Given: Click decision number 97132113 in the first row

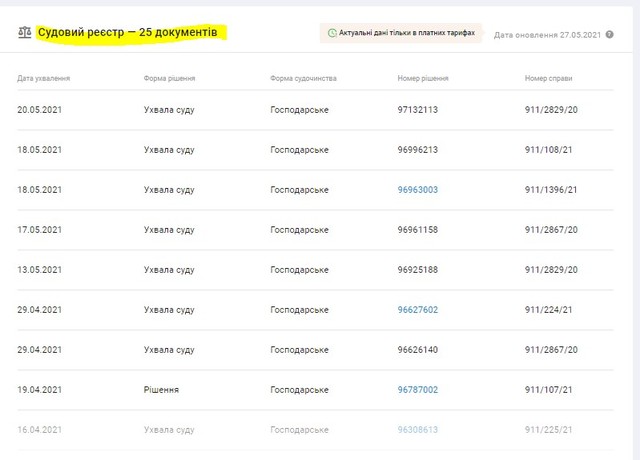Looking at the screenshot, I should [418, 110].
